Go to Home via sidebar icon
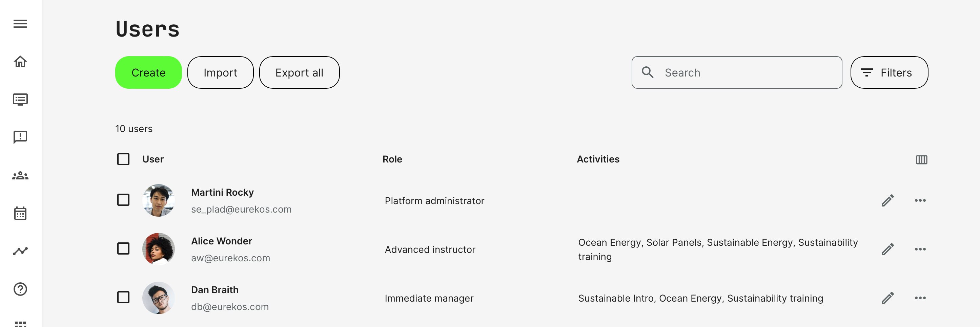The width and height of the screenshot is (980, 327). point(20,61)
